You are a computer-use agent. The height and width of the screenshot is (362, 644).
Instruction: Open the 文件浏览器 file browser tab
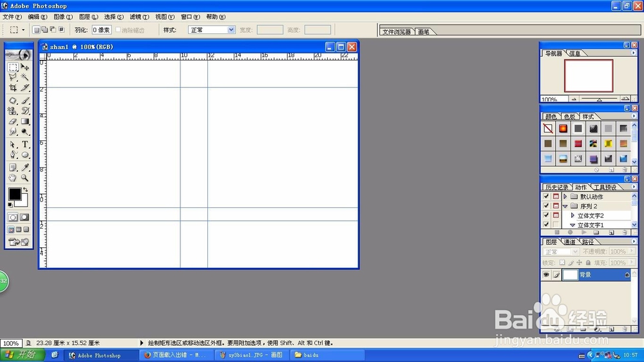click(x=396, y=32)
